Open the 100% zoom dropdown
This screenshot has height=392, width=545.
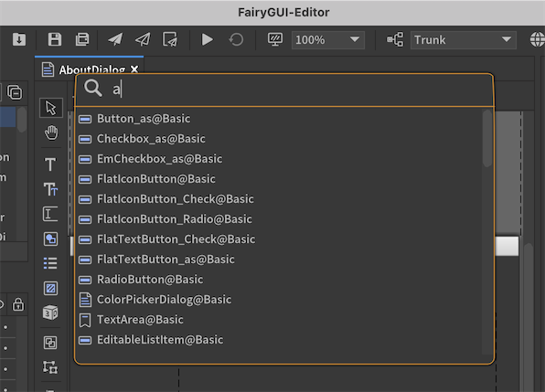(x=327, y=40)
